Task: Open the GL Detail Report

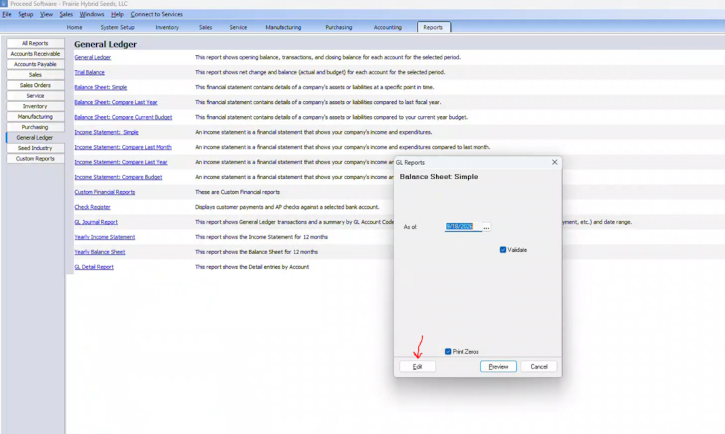Action: (x=94, y=267)
